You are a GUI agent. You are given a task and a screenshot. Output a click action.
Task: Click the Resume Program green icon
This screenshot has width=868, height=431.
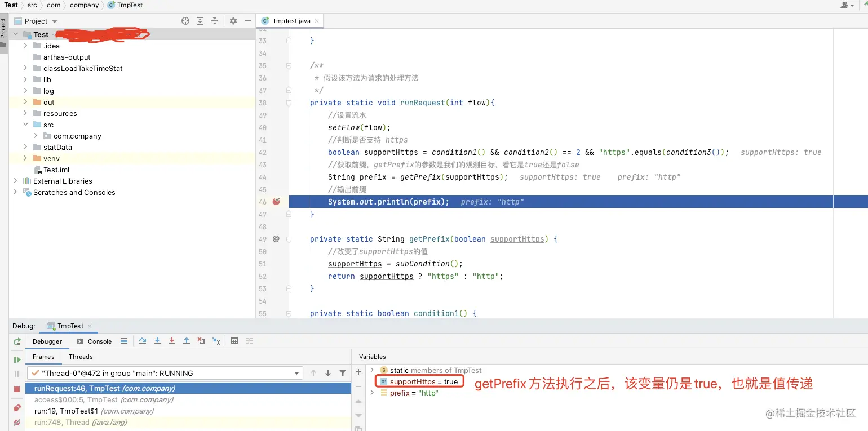tap(17, 359)
